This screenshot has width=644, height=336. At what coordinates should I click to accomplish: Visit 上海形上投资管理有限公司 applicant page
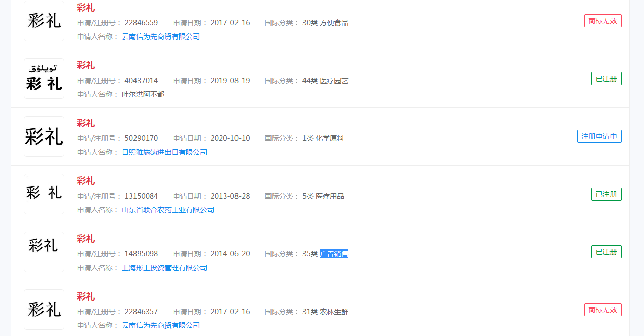[164, 268]
